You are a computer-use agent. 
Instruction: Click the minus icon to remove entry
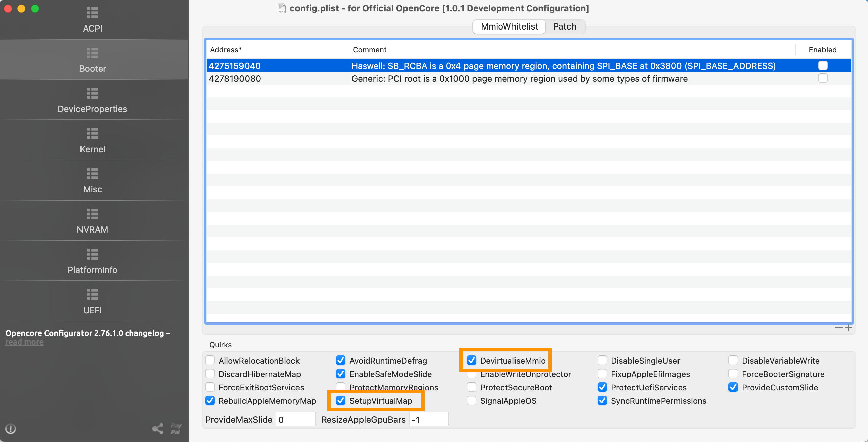[838, 327]
